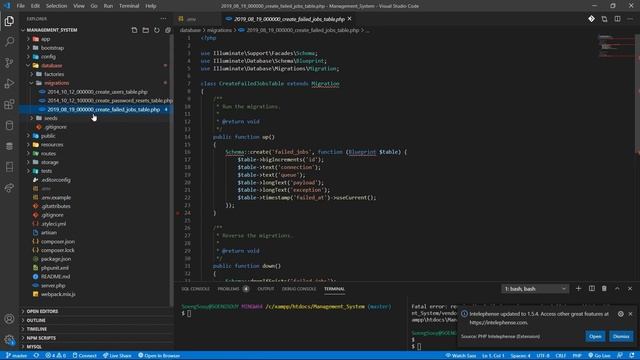The image size is (640, 360).
Task: Open composer.json file
Action: 58,241
